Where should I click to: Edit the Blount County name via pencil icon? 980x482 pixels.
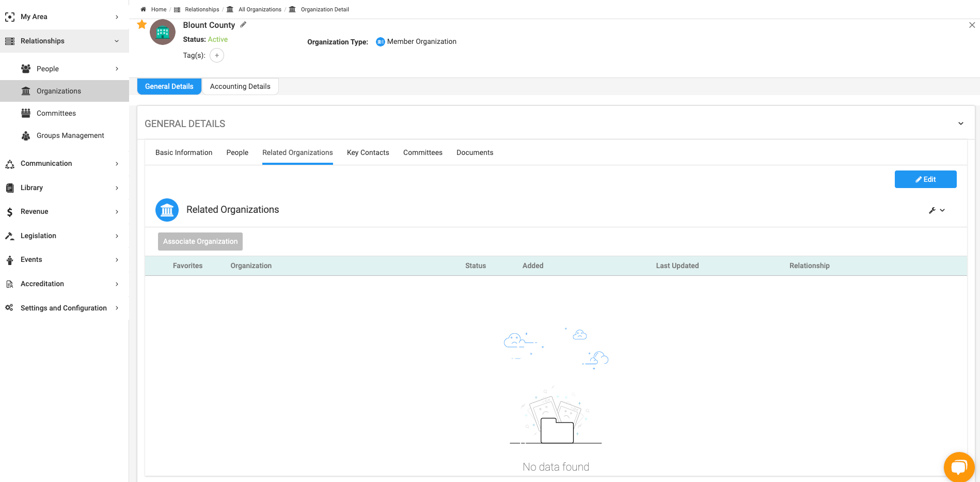click(243, 24)
